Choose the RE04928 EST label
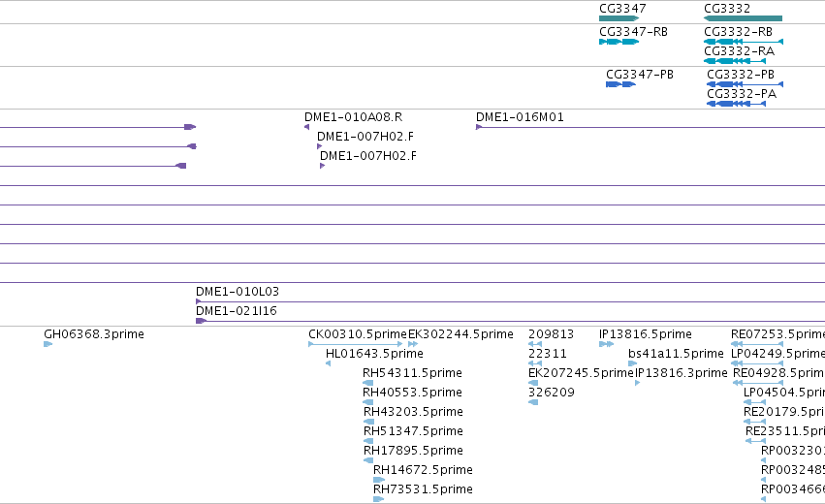Viewport: 825px width, 504px height. coord(778,373)
